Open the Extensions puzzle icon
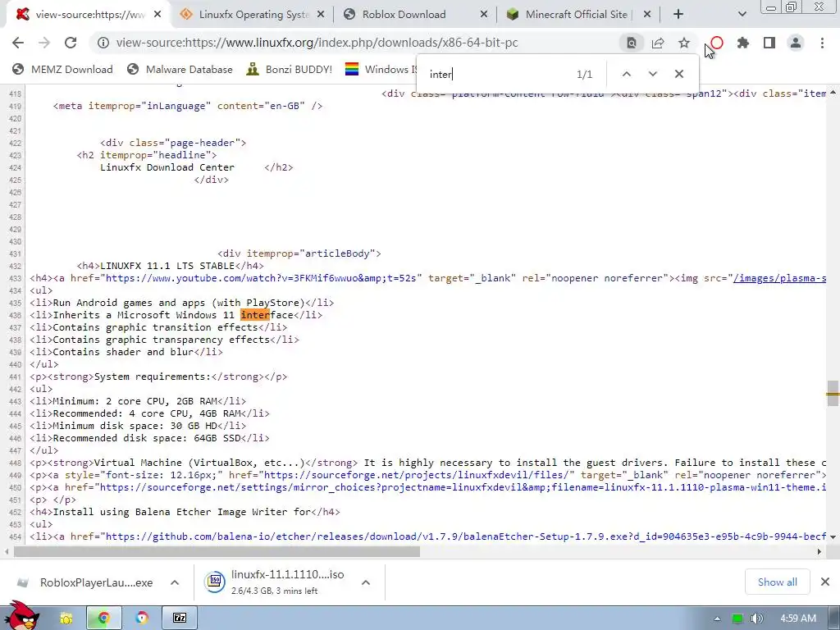Image resolution: width=840 pixels, height=630 pixels. coord(743,43)
